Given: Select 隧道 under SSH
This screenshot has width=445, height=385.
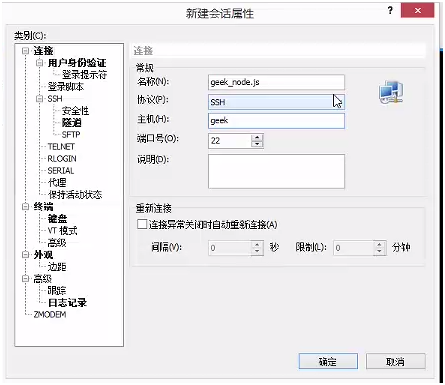Looking at the screenshot, I should click(71, 123).
